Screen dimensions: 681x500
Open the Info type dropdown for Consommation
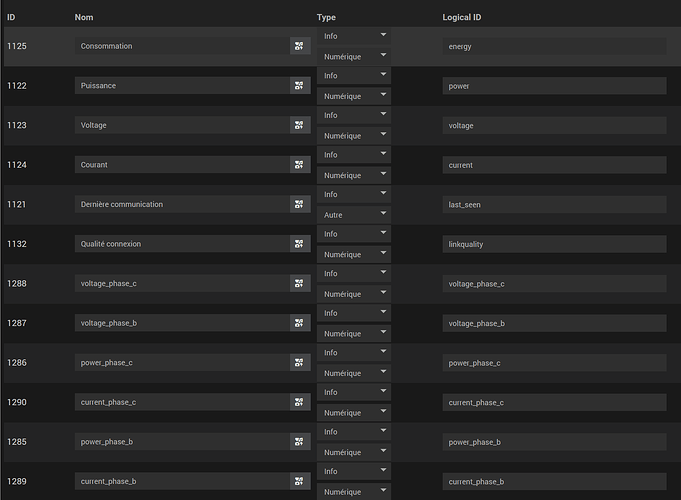coord(353,36)
